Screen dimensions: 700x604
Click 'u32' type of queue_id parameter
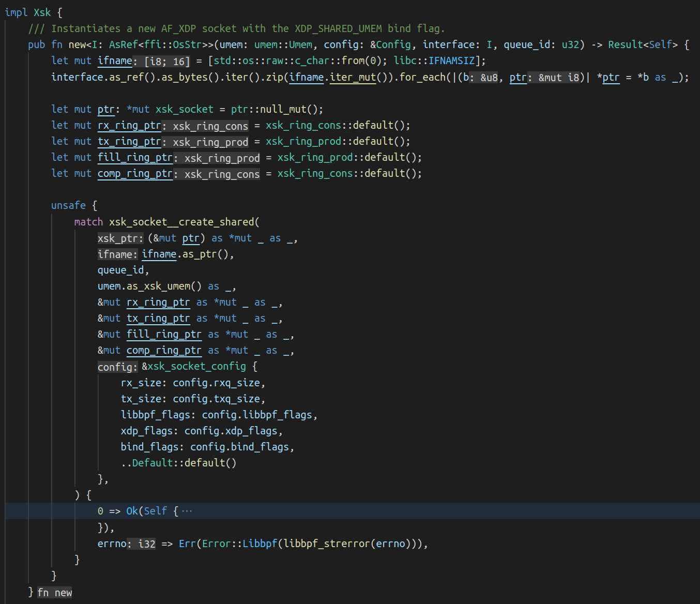pyautogui.click(x=570, y=44)
